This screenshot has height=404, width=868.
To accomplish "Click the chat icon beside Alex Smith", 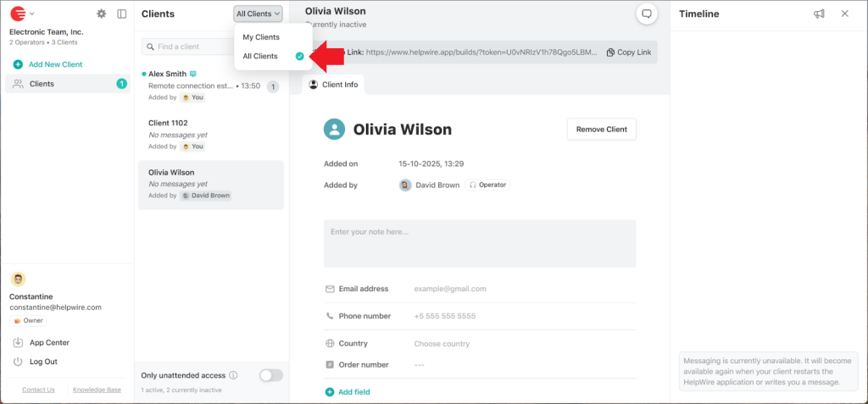I will [x=193, y=74].
